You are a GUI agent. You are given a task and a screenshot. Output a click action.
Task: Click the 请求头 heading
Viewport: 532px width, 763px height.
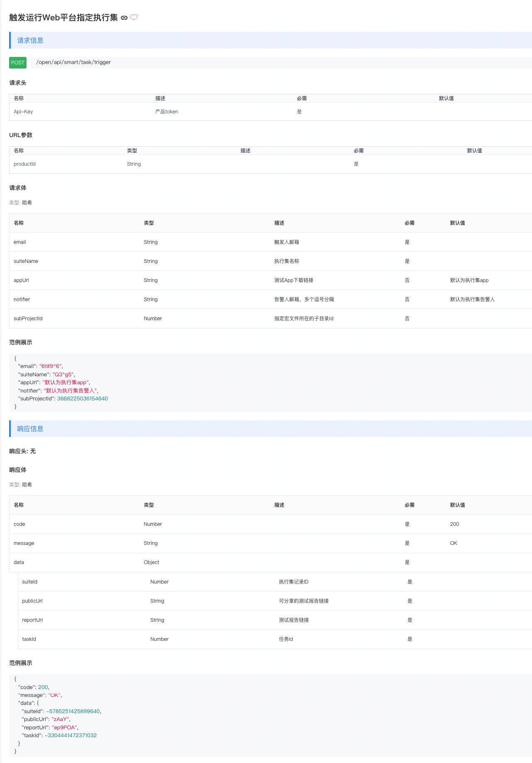pyautogui.click(x=18, y=83)
